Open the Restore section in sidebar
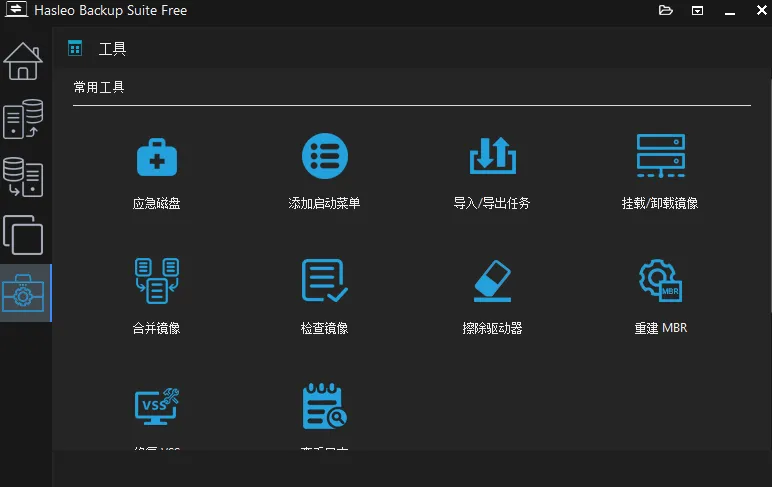 (x=23, y=177)
